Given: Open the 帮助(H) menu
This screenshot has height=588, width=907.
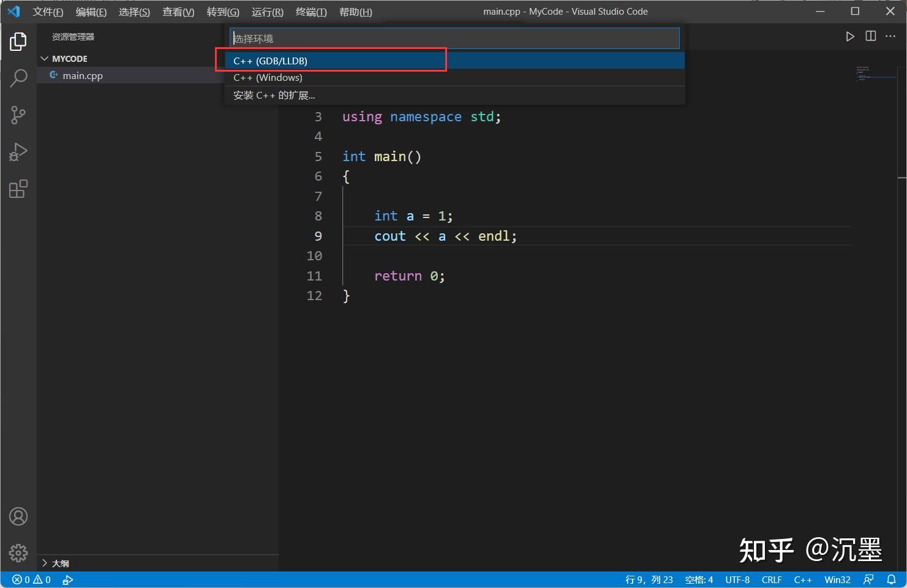Looking at the screenshot, I should (x=355, y=12).
